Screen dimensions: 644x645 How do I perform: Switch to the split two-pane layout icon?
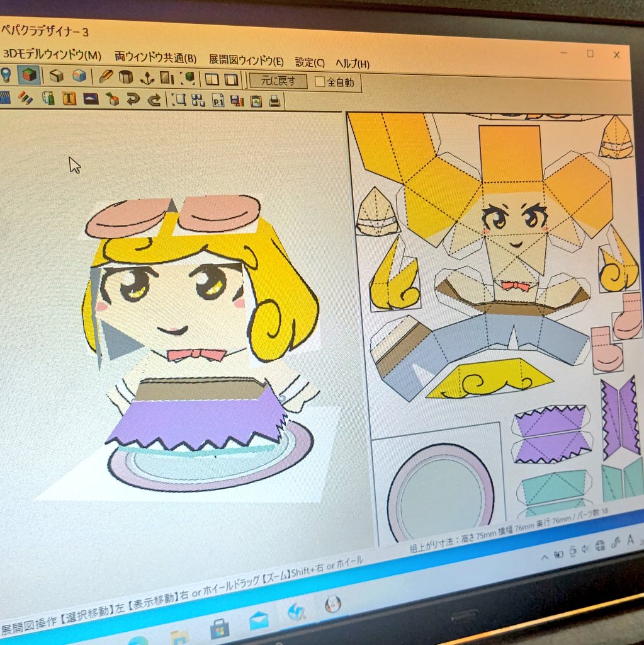pyautogui.click(x=212, y=79)
